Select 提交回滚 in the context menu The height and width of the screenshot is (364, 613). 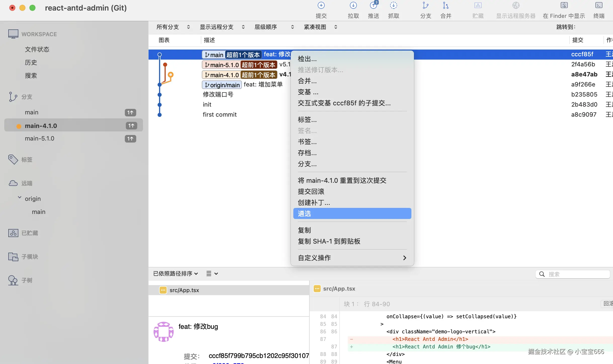click(x=311, y=192)
